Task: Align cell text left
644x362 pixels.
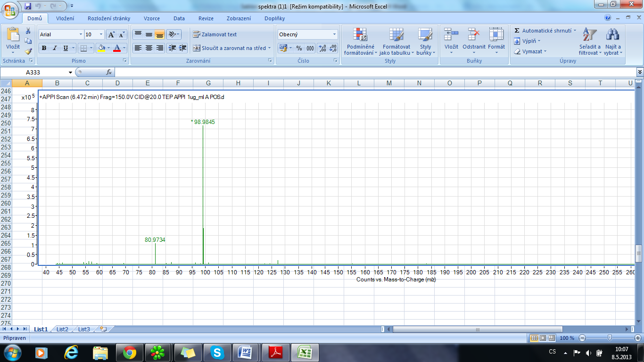Action: click(138, 48)
